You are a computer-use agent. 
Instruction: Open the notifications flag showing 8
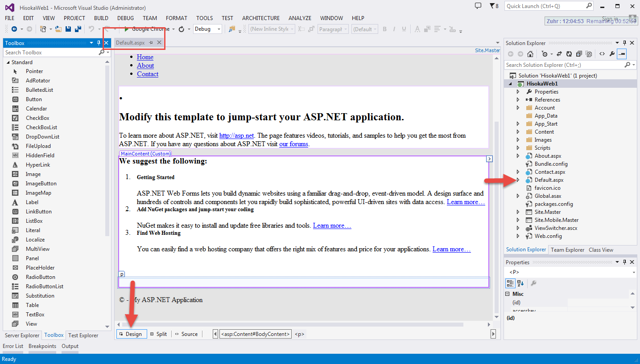pos(494,6)
